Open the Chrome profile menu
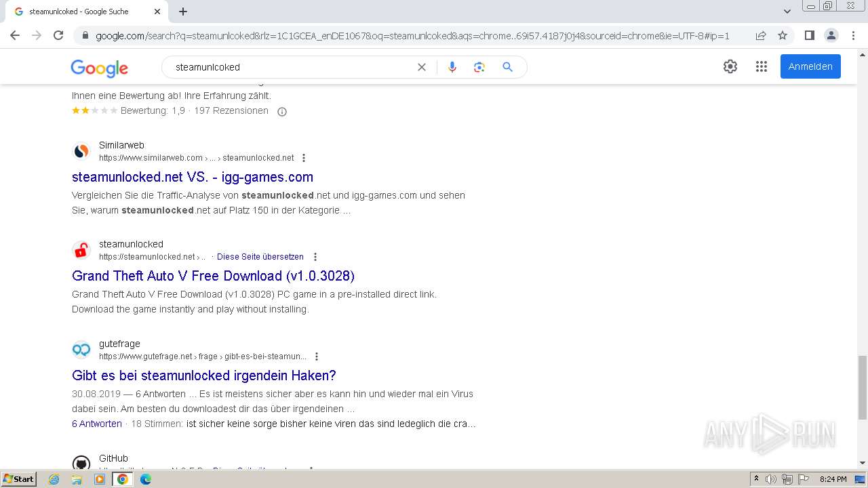 point(831,35)
